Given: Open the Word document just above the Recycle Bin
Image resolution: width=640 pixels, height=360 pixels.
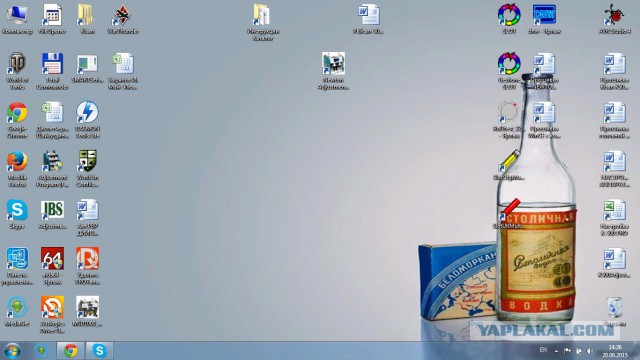Looking at the screenshot, I should click(x=614, y=258).
